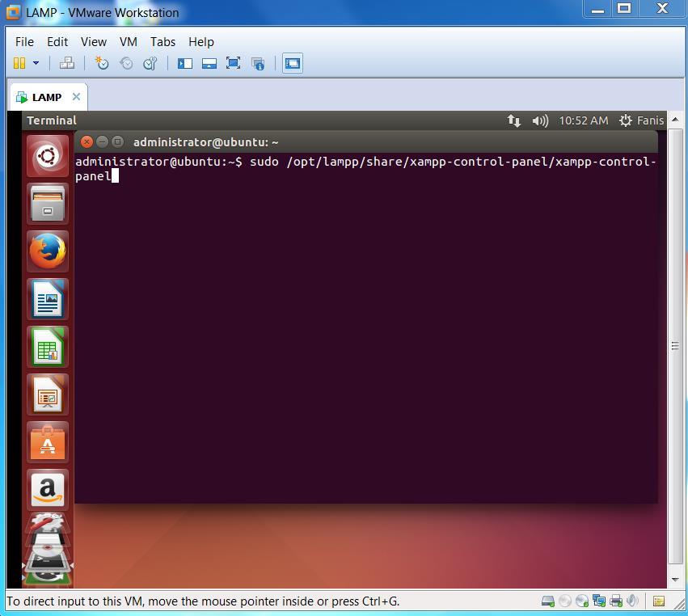Toggle the VMware library sidebar view
This screenshot has height=616, width=688.
184,63
